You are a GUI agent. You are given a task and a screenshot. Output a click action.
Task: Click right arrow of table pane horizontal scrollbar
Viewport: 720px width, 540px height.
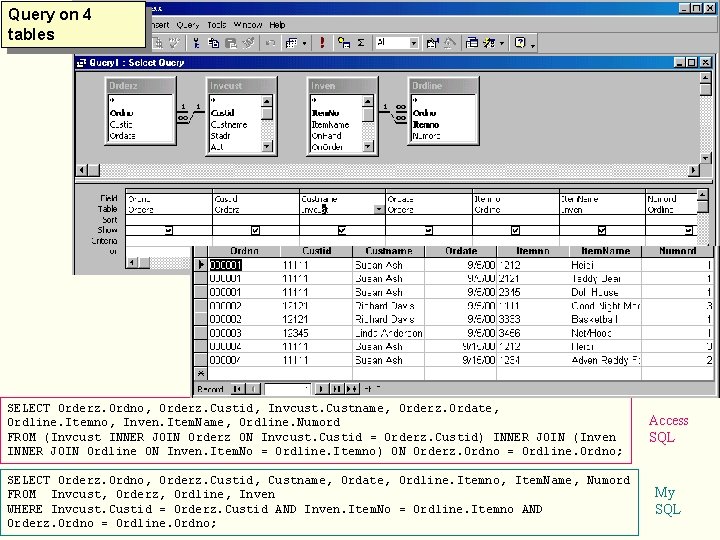click(x=693, y=170)
